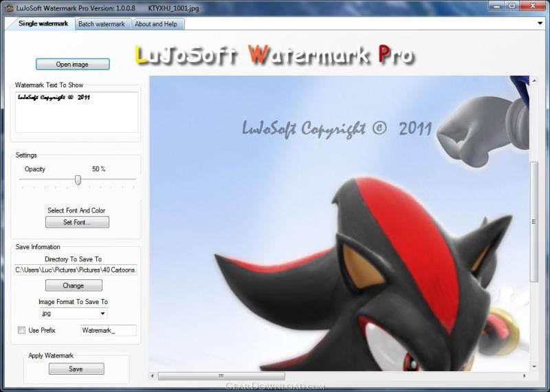Click the horizontal scrollbar left arrow

[152, 376]
